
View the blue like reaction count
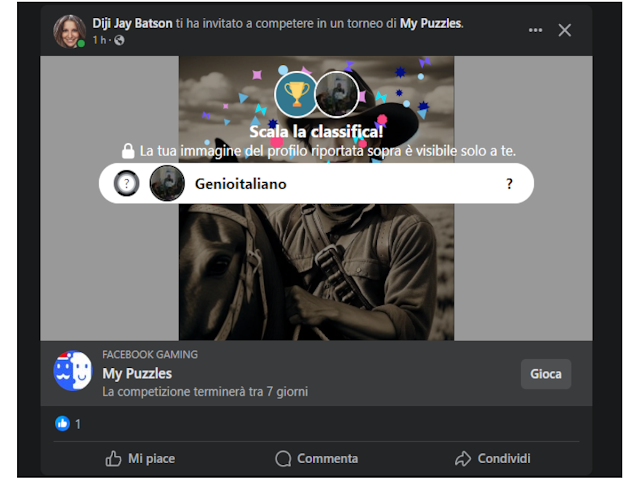point(68,424)
